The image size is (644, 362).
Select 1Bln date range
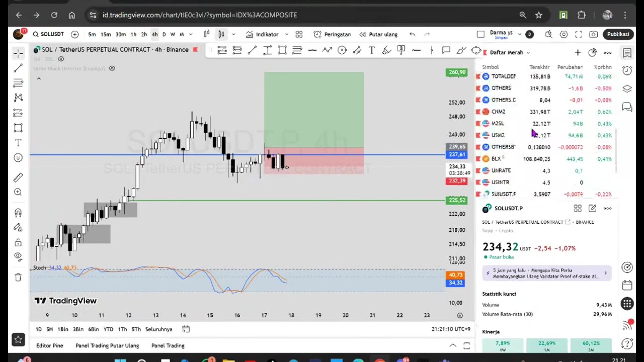pyautogui.click(x=63, y=329)
